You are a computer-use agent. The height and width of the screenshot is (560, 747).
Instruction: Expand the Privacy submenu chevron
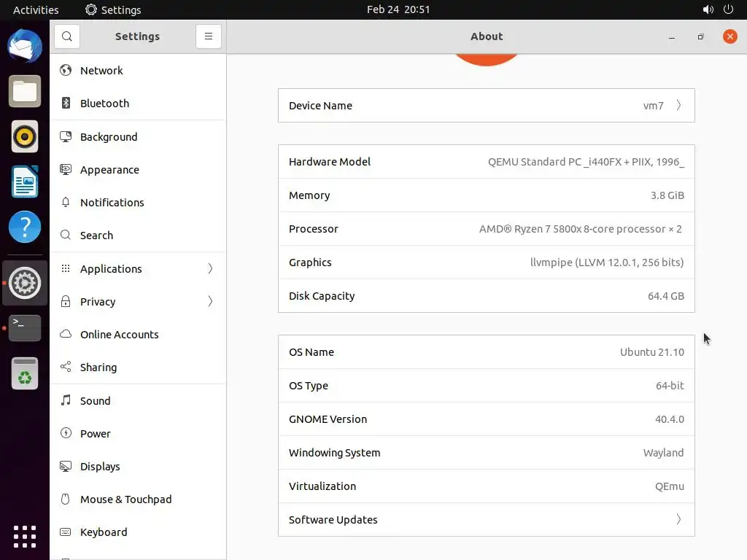coord(210,301)
